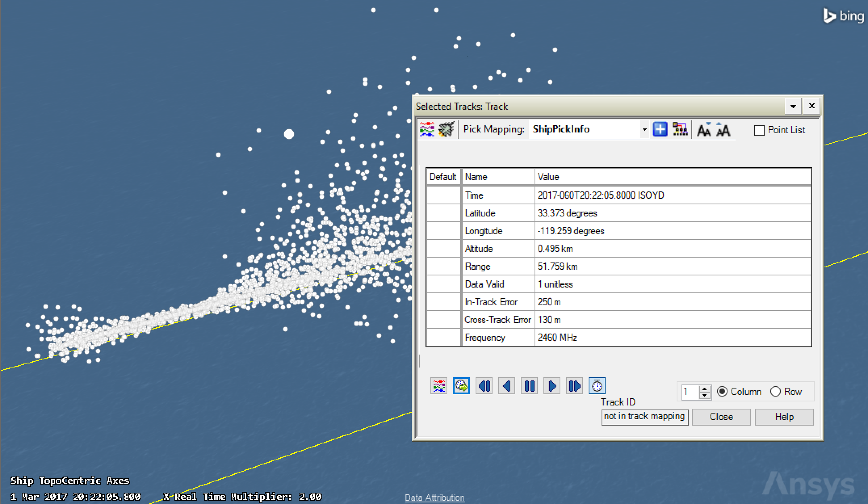
Task: Click the colored tracks icon in bottom row
Action: coord(439,386)
